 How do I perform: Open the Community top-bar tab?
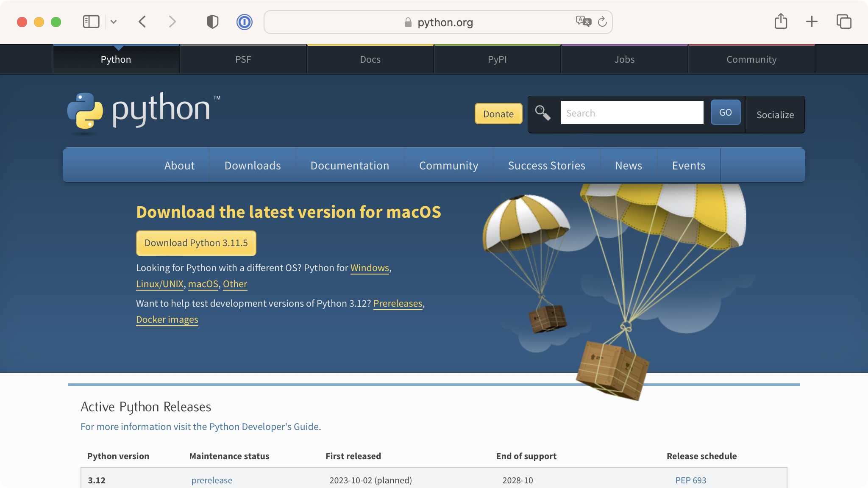pos(752,59)
